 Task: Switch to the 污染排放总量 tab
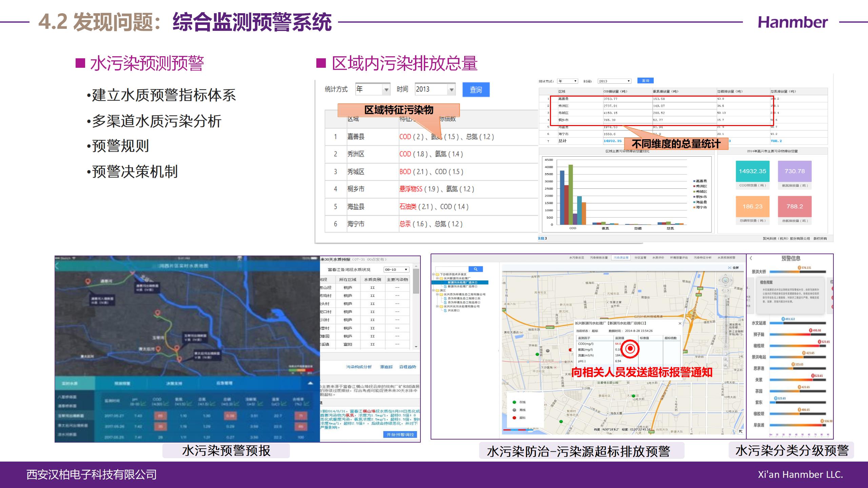599,258
